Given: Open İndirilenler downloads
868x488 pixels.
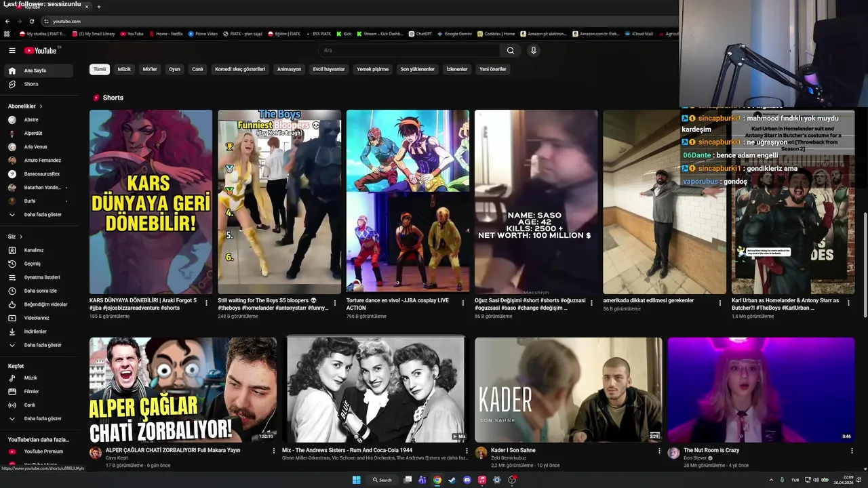Looking at the screenshot, I should point(35,331).
